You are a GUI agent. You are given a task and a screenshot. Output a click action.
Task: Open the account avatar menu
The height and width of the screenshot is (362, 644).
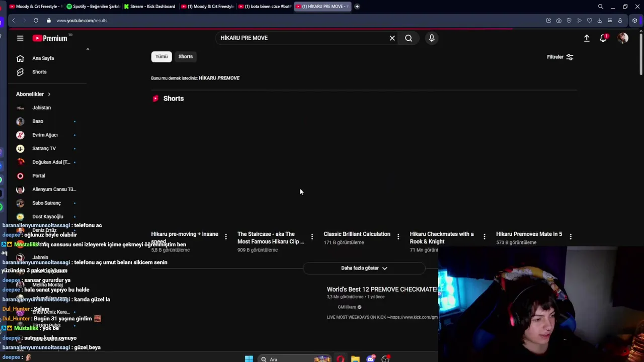pos(623,38)
